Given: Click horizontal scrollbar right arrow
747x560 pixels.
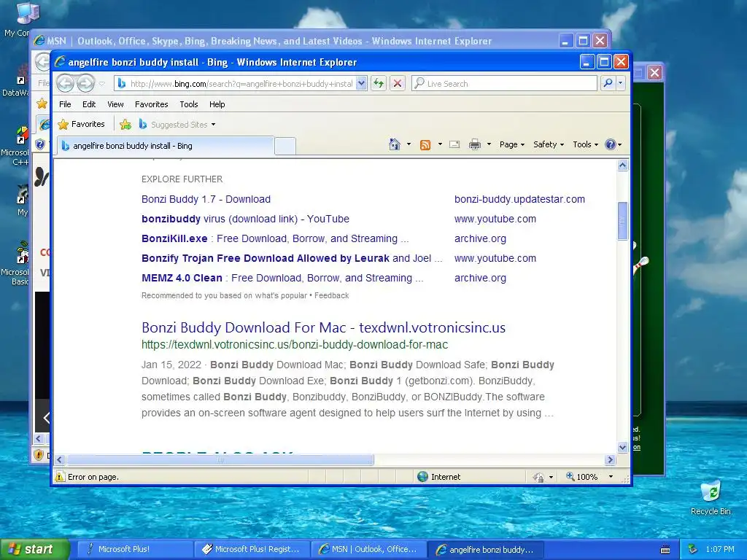Looking at the screenshot, I should click(x=611, y=460).
